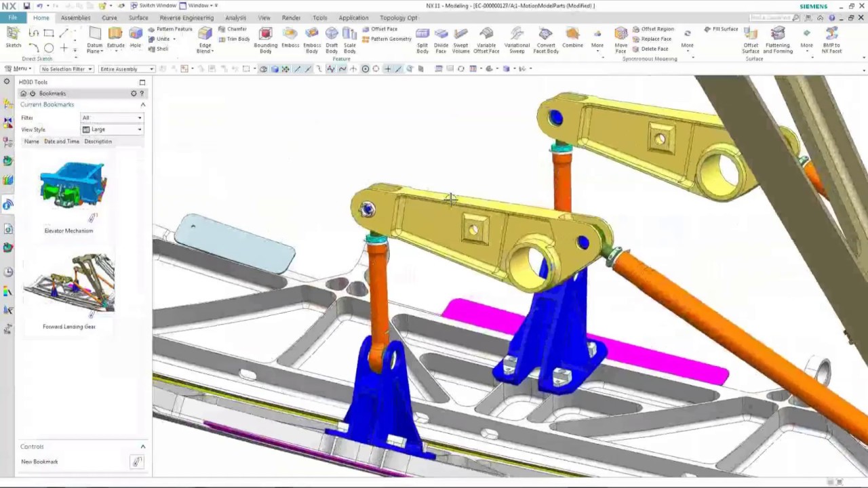Select the Sketch tool
Image resolution: width=868 pixels, height=488 pixels.
click(x=13, y=38)
